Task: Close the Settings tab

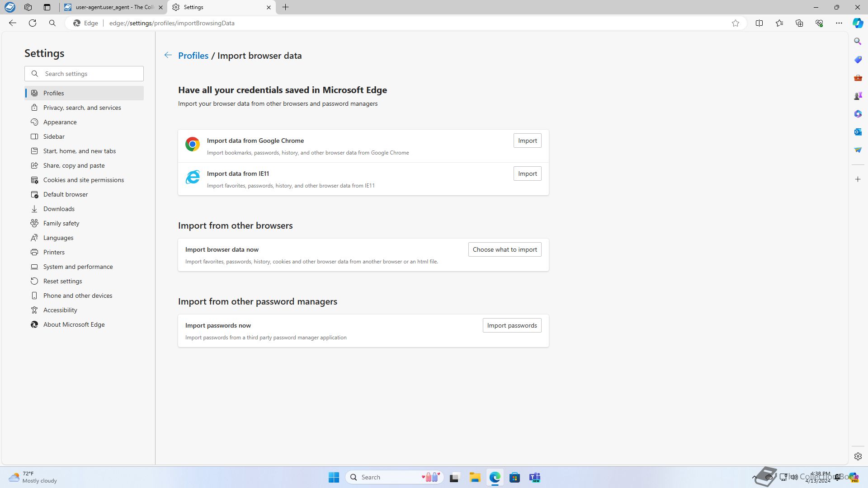Action: click(269, 7)
